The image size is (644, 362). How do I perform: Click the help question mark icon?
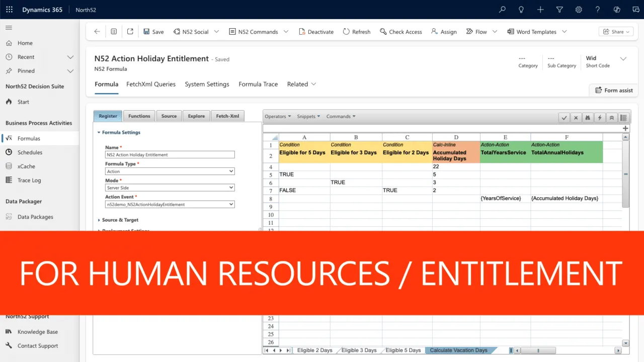pos(598,10)
